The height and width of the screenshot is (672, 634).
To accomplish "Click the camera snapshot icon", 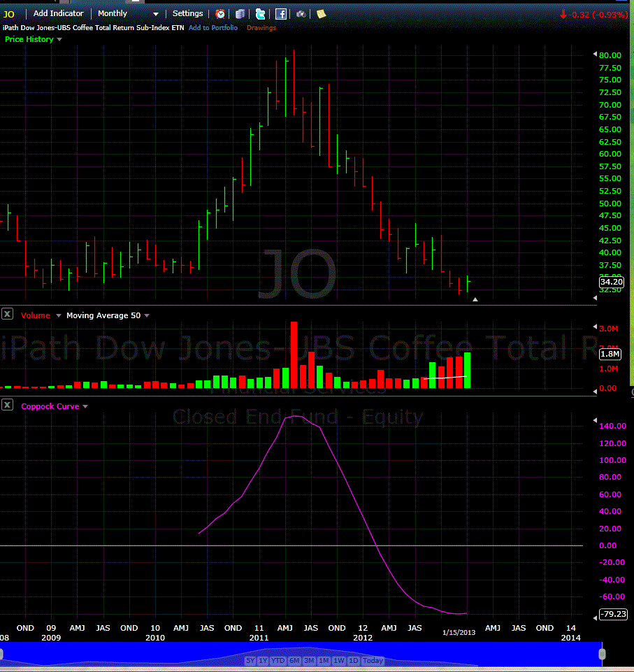I will (301, 14).
